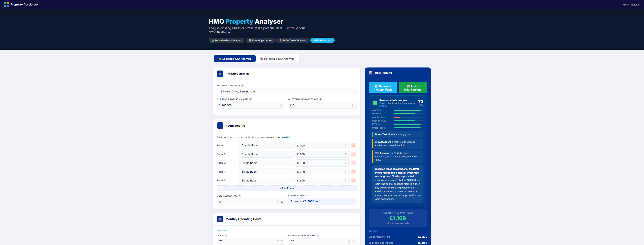Click Room 5 rent stepper arrows
This screenshot has height=245, width=644.
coord(346,181)
